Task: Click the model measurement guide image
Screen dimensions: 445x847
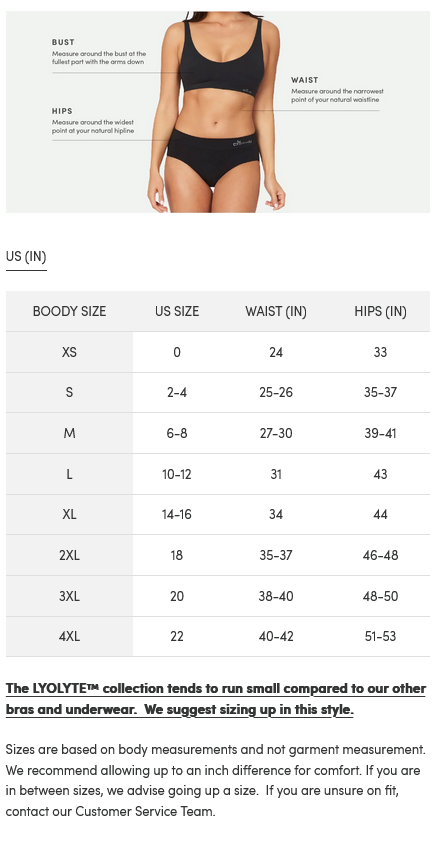Action: (218, 112)
